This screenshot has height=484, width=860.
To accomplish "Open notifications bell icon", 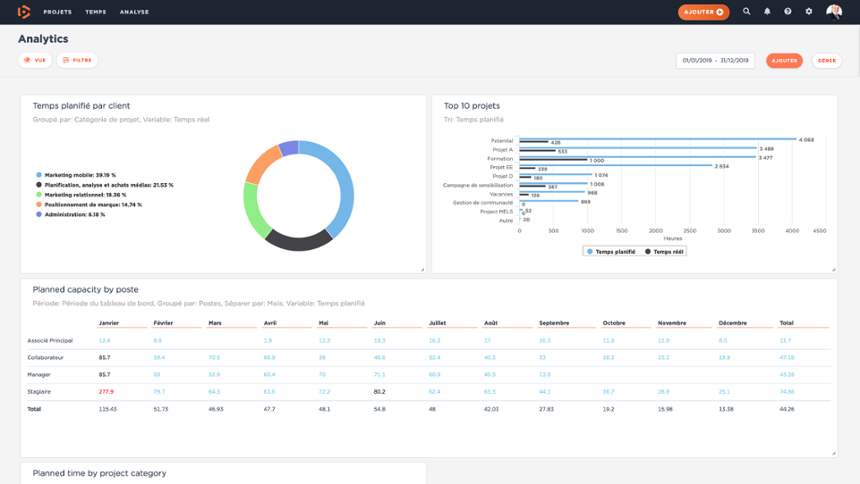I will [x=767, y=12].
